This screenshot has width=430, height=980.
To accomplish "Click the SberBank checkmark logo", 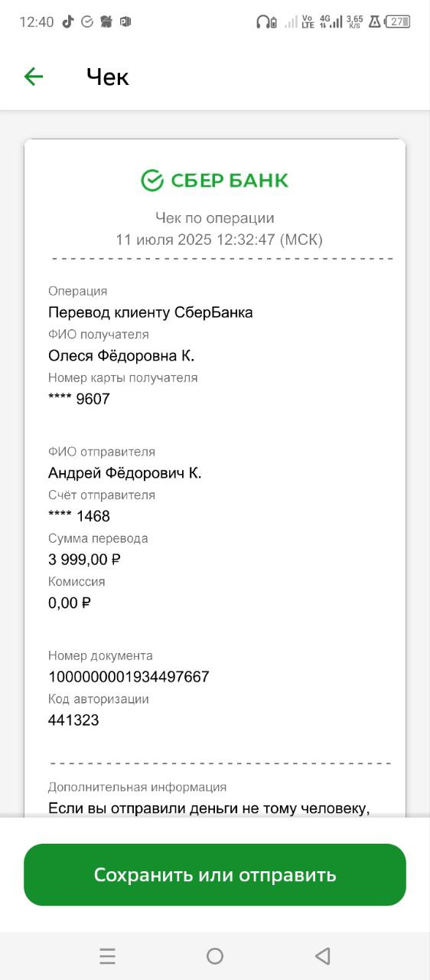I will (152, 181).
